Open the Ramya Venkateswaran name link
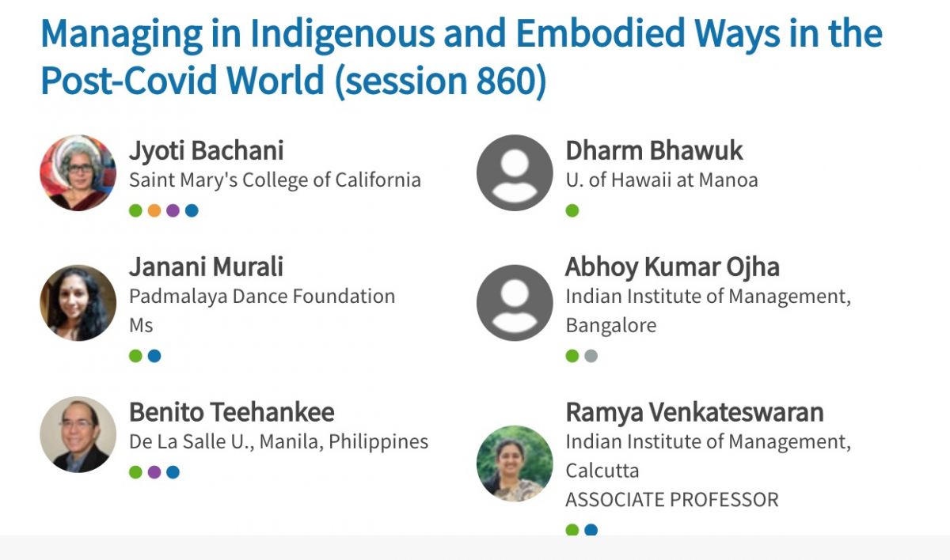Image resolution: width=950 pixels, height=560 pixels. tap(694, 412)
